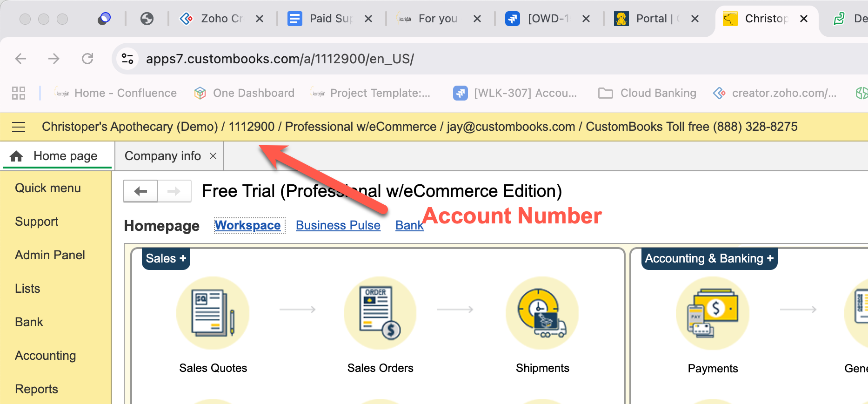Image resolution: width=868 pixels, height=404 pixels.
Task: Close the For you browser tab
Action: pyautogui.click(x=477, y=19)
